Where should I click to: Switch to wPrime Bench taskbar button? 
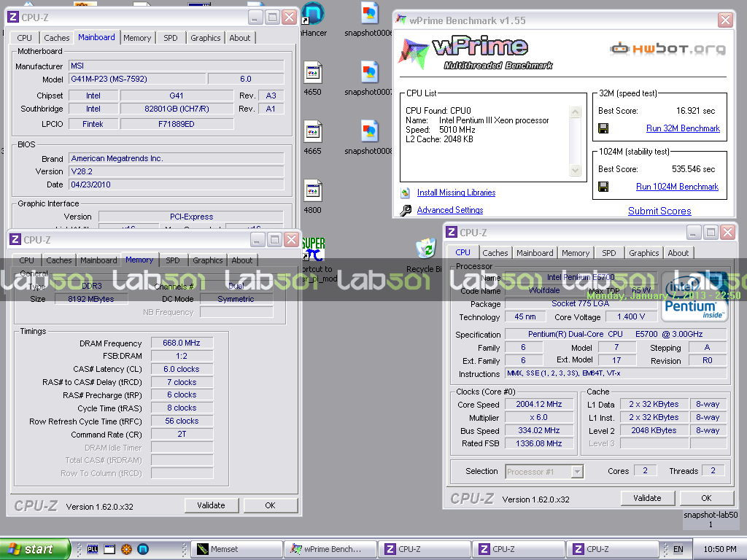330,549
